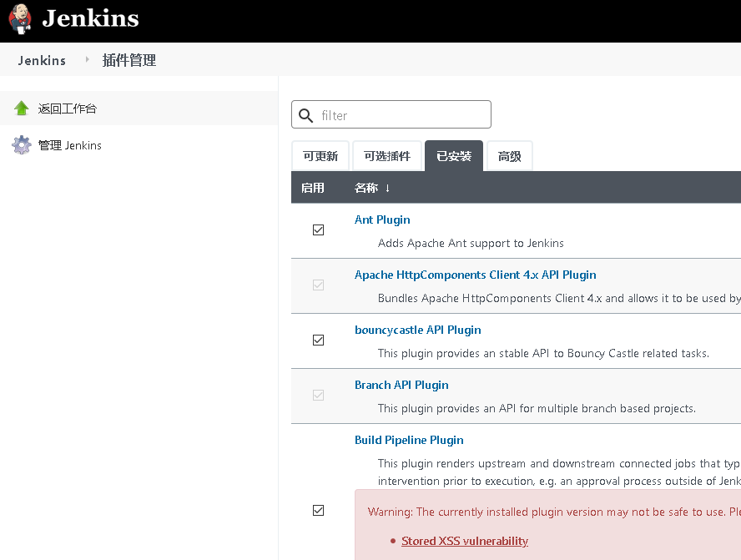The image size is (741, 560).
Task: Open bouncycastle API Plugin link
Action: 418,330
